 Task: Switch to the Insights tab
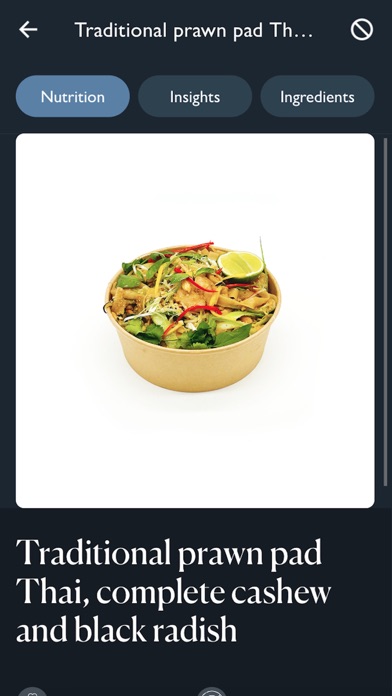[x=195, y=96]
